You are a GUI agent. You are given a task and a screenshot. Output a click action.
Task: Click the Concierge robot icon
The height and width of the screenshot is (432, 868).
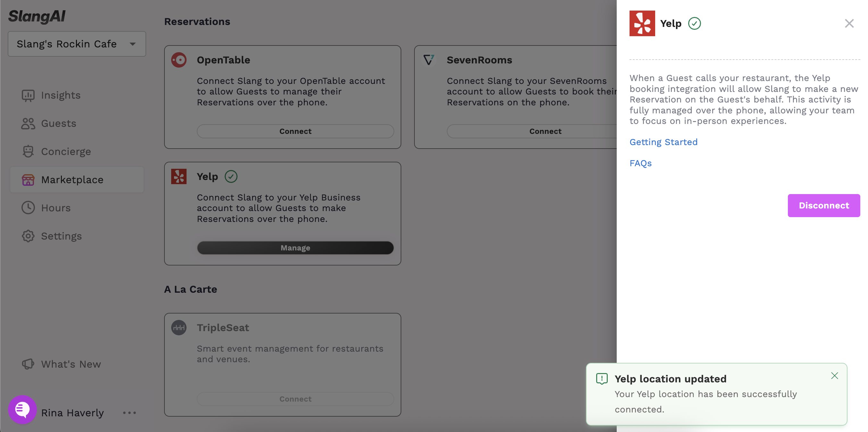click(x=28, y=151)
